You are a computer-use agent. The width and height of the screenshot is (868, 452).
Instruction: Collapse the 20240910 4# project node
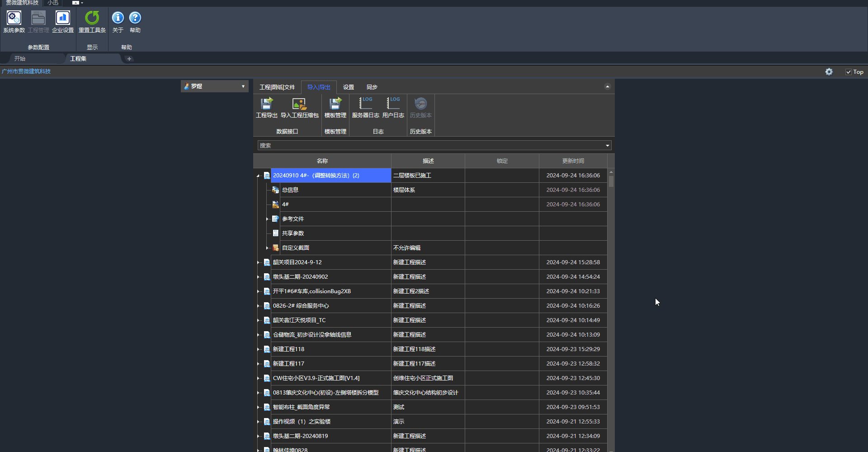[258, 176]
